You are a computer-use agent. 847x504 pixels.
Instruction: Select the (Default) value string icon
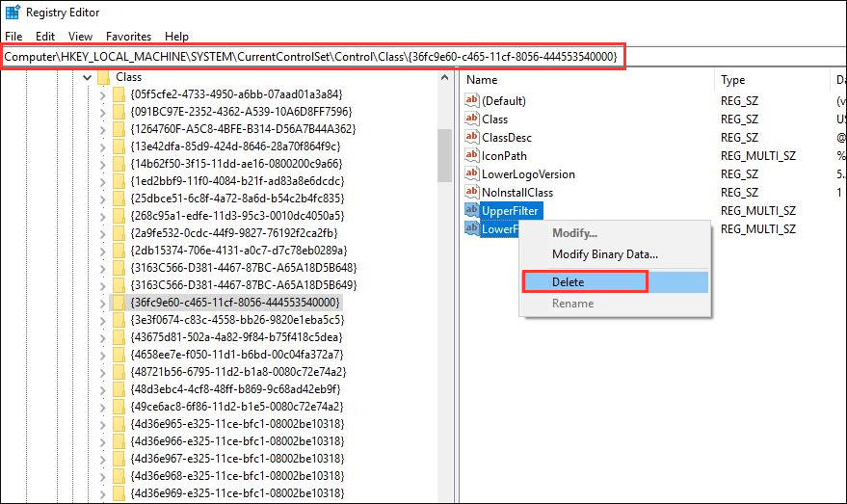[471, 100]
